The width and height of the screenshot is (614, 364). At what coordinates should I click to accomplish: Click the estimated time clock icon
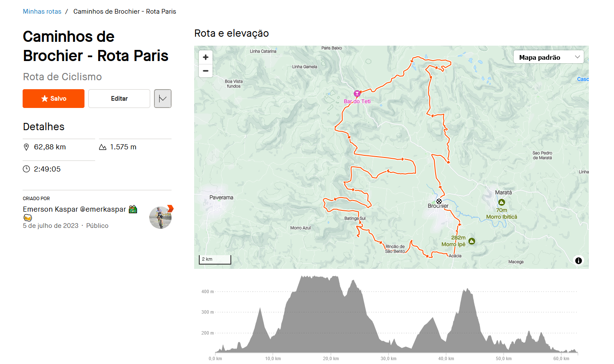(x=26, y=169)
